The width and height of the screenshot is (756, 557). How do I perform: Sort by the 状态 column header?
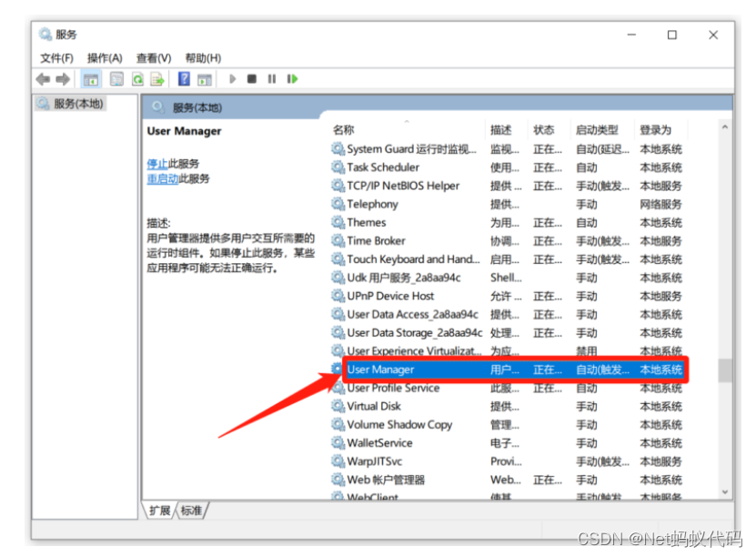pos(544,130)
